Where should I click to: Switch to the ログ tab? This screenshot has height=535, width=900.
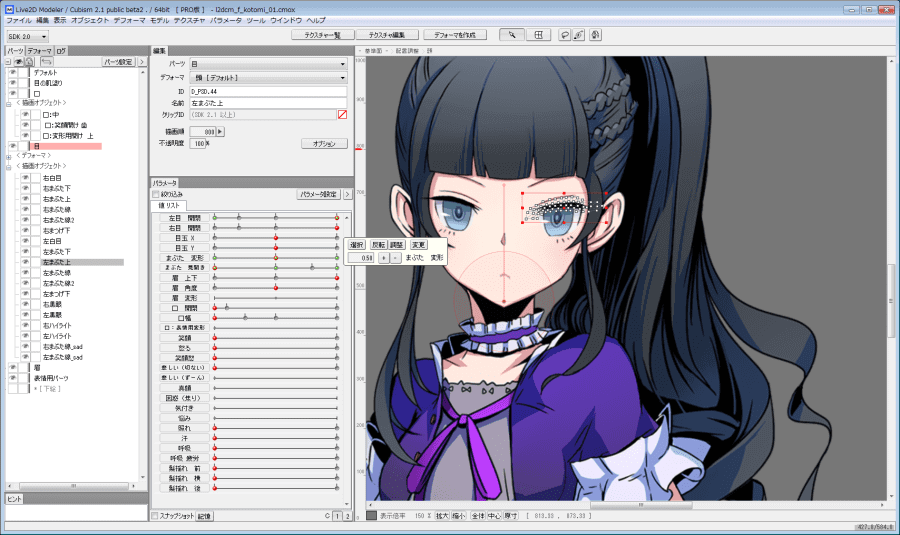[x=61, y=51]
